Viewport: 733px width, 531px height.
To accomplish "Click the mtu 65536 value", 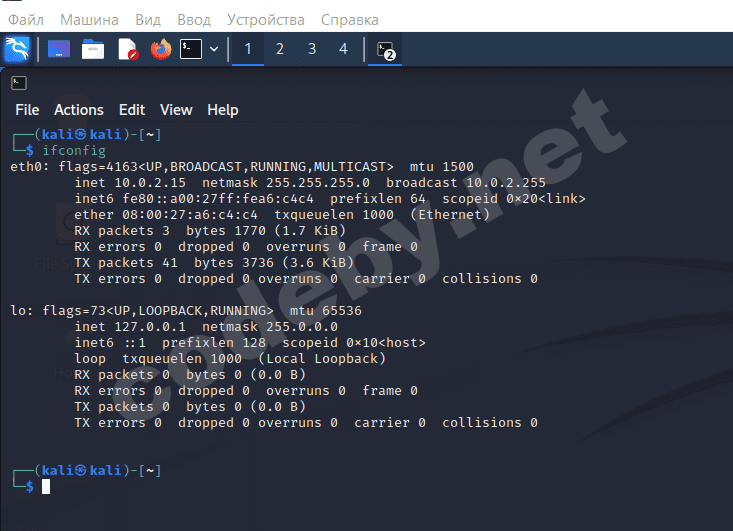I will [326, 310].
